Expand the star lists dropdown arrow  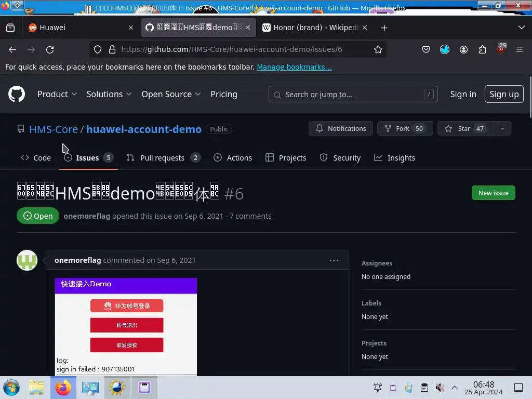502,129
